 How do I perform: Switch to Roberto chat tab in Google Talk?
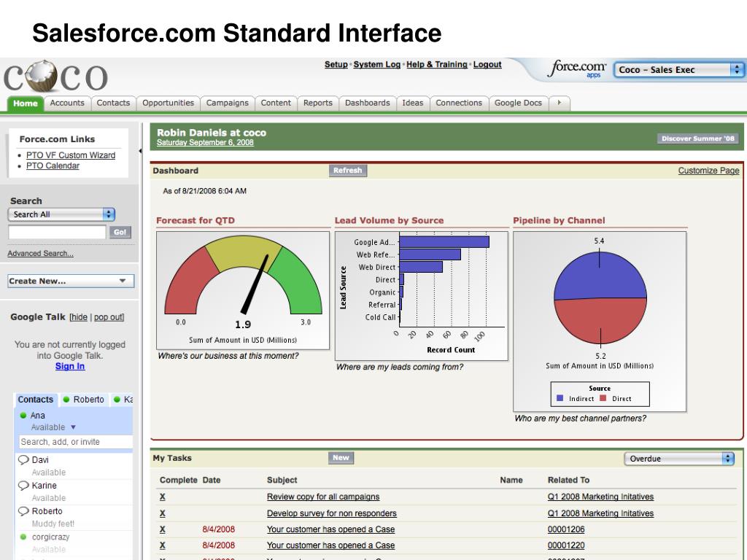coord(84,400)
